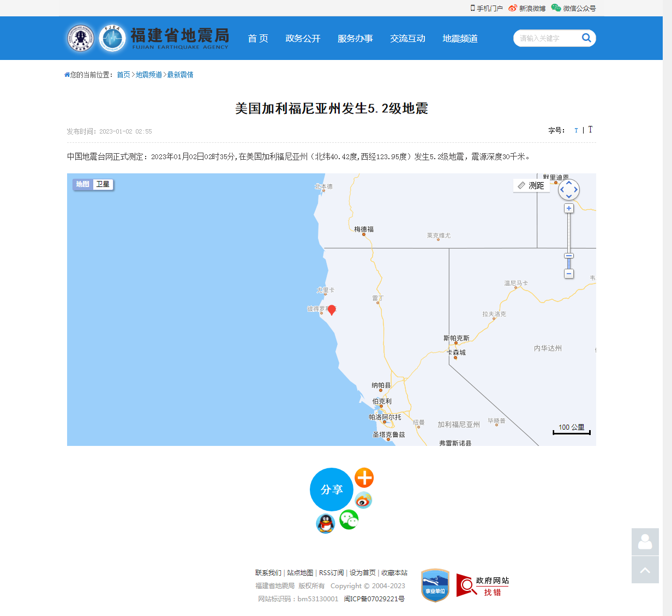The height and width of the screenshot is (616, 672).
Task: Zoom in the map with plus button
Action: 569,208
